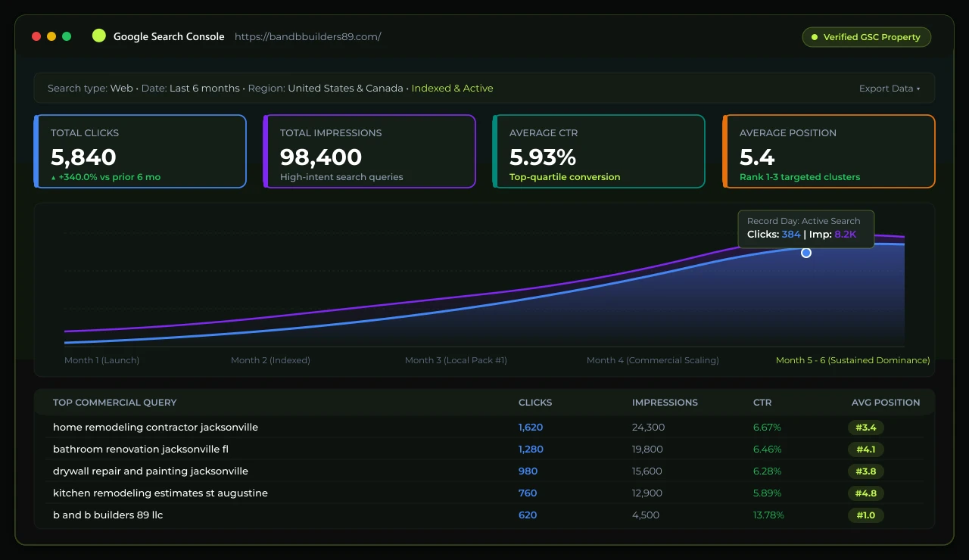The image size is (969, 560).
Task: Click the 1,620 clicks value
Action: coord(531,428)
